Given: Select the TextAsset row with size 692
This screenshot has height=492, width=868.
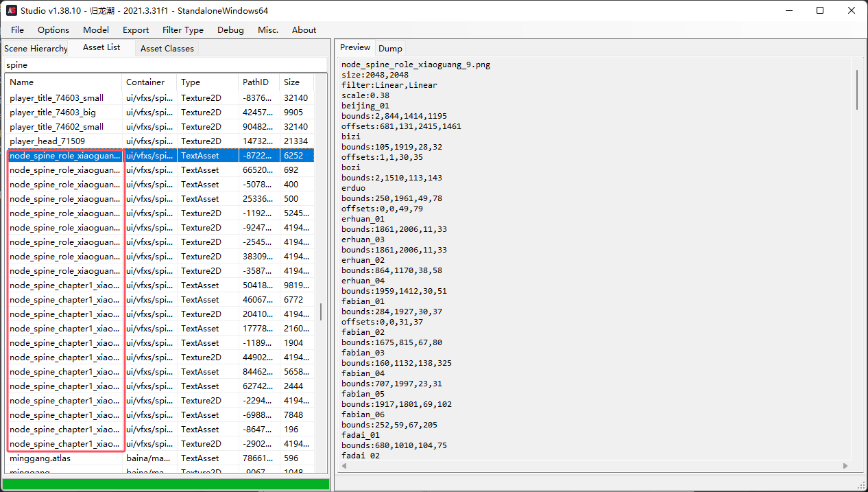Looking at the screenshot, I should pyautogui.click(x=160, y=170).
